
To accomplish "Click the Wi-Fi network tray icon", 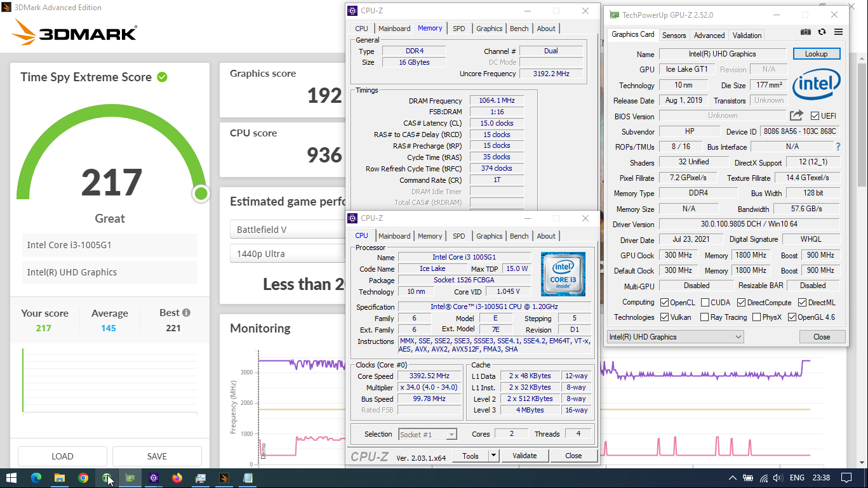I will pyautogui.click(x=764, y=478).
